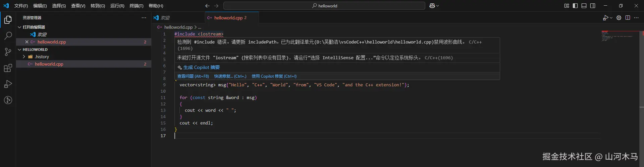Open the Copilot chat icon

[x=432, y=6]
